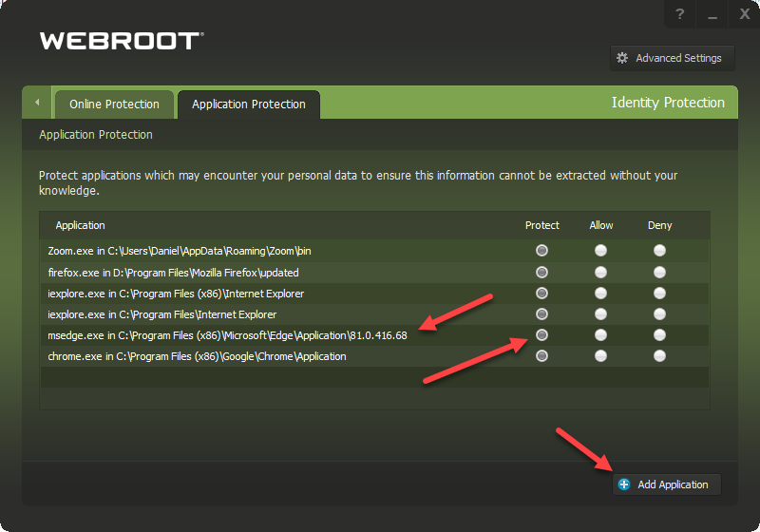
Task: Select Allow for iexplore.exe in C:\Program Files\Internet Explorer
Action: coord(600,313)
